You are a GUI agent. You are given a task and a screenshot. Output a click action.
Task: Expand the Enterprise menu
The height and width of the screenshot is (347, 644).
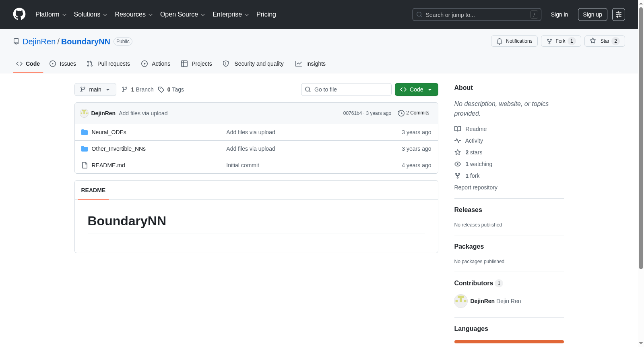point(231,15)
